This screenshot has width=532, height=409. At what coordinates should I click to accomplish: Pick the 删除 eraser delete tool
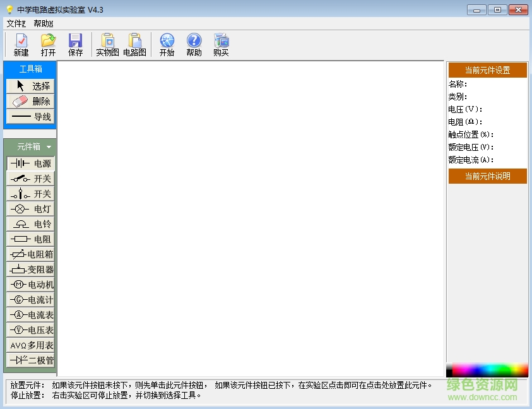(30, 101)
